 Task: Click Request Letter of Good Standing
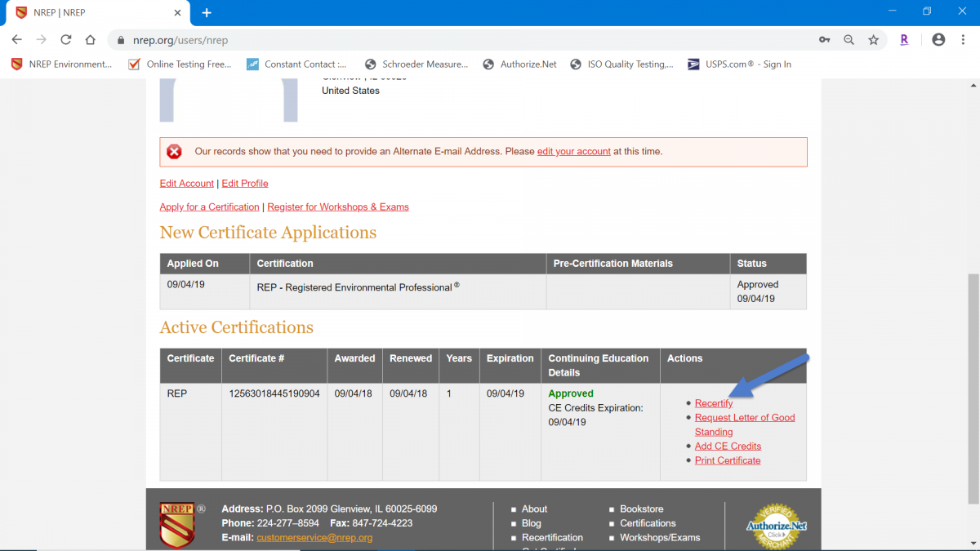pos(745,424)
